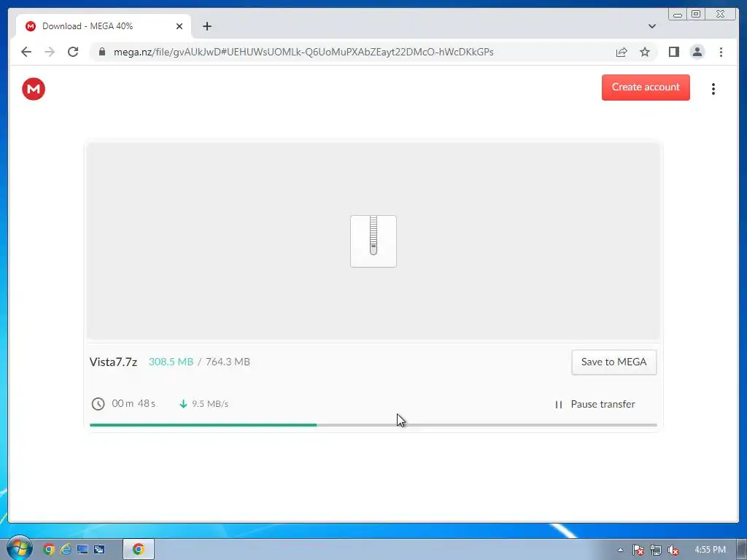Open MEGA page options menu beside Create account

tap(713, 89)
